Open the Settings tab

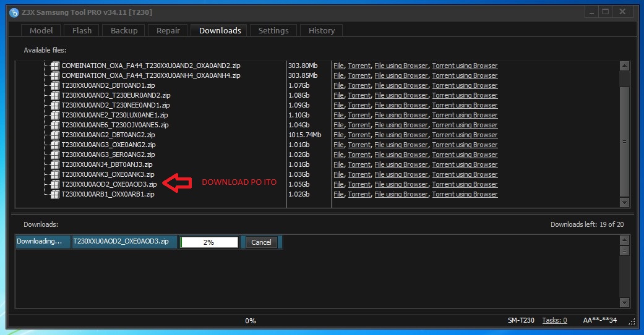pyautogui.click(x=273, y=30)
